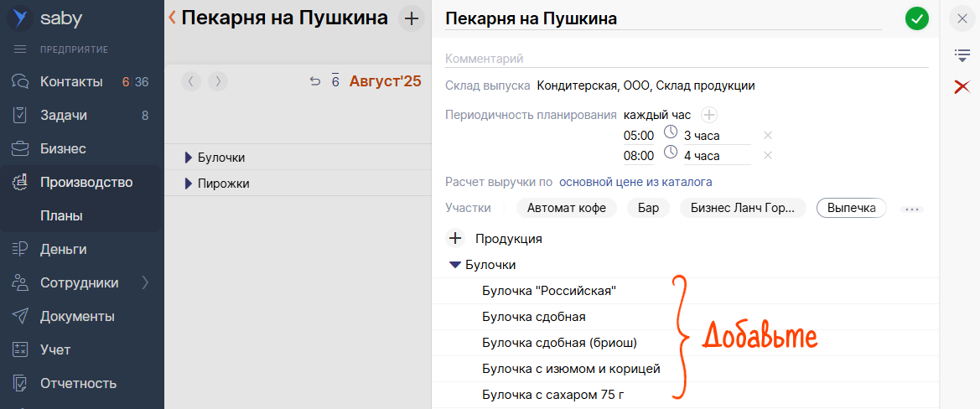
Task: Click the green checkmark save button
Action: [916, 18]
